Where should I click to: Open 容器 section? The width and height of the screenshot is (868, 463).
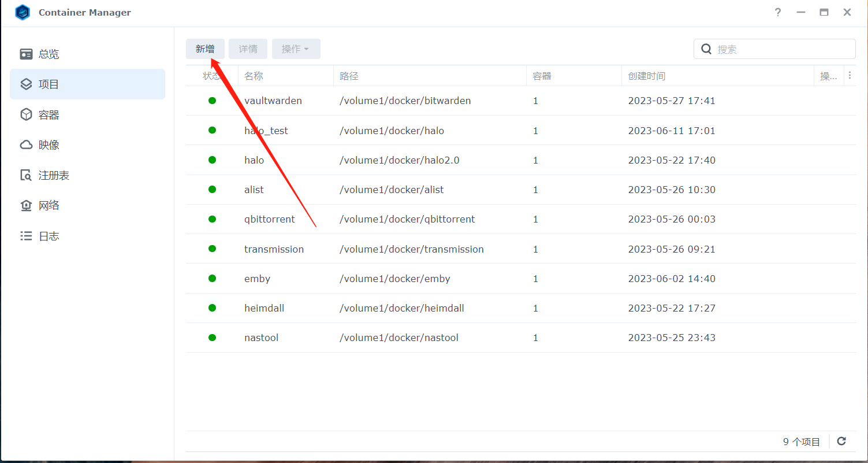87,114
